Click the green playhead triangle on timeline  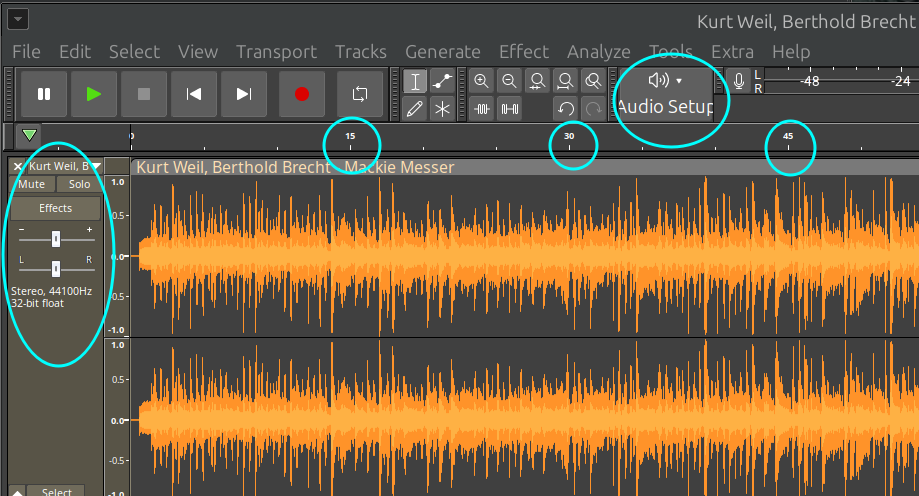pos(29,135)
